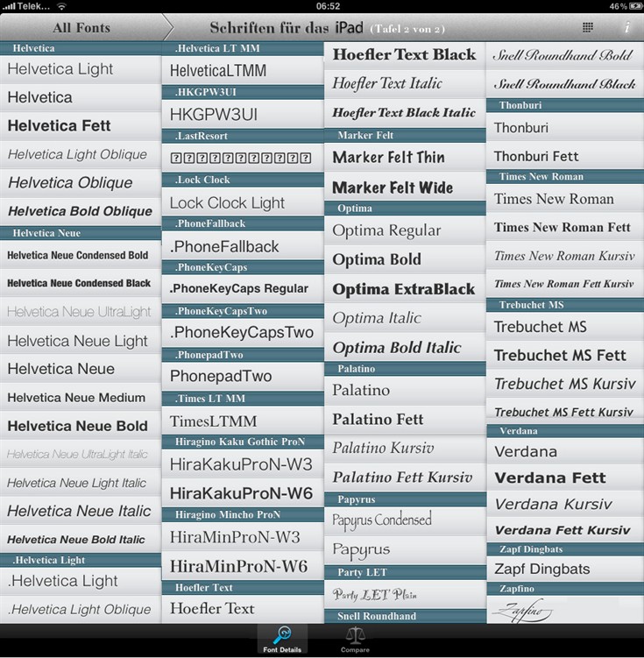Pick Helvetica Neue UltraLight
The width and height of the screenshot is (644, 658).
click(x=81, y=312)
